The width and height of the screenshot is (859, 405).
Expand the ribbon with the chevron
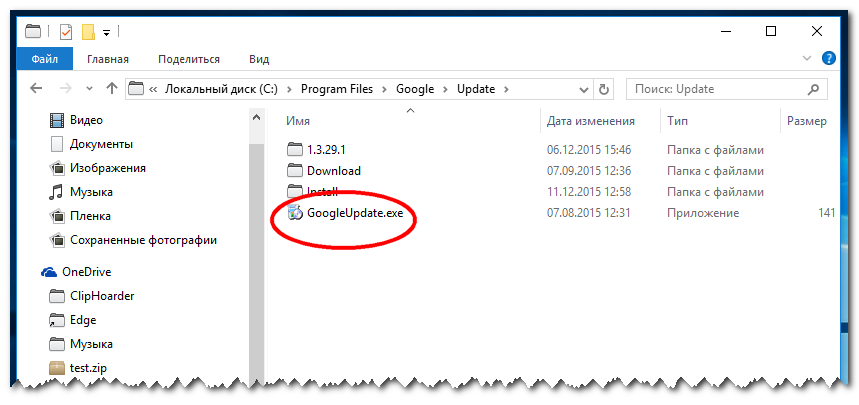tap(806, 58)
